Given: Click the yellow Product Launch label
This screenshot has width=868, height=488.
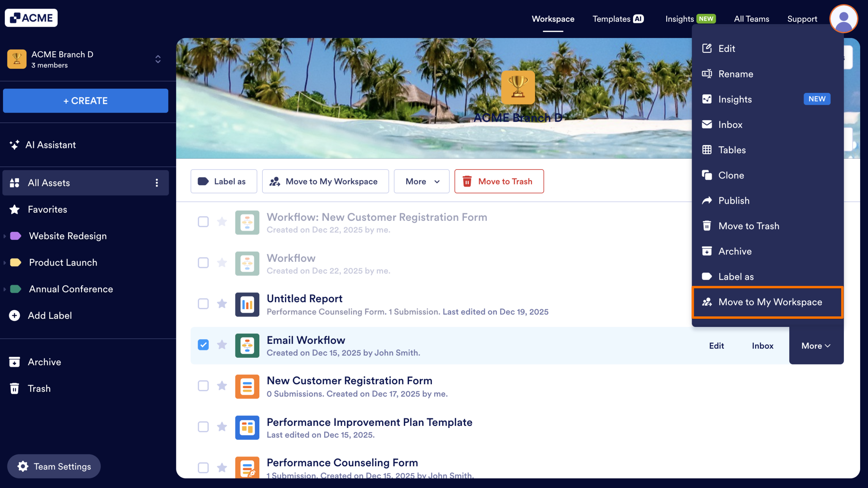Looking at the screenshot, I should click(x=63, y=262).
